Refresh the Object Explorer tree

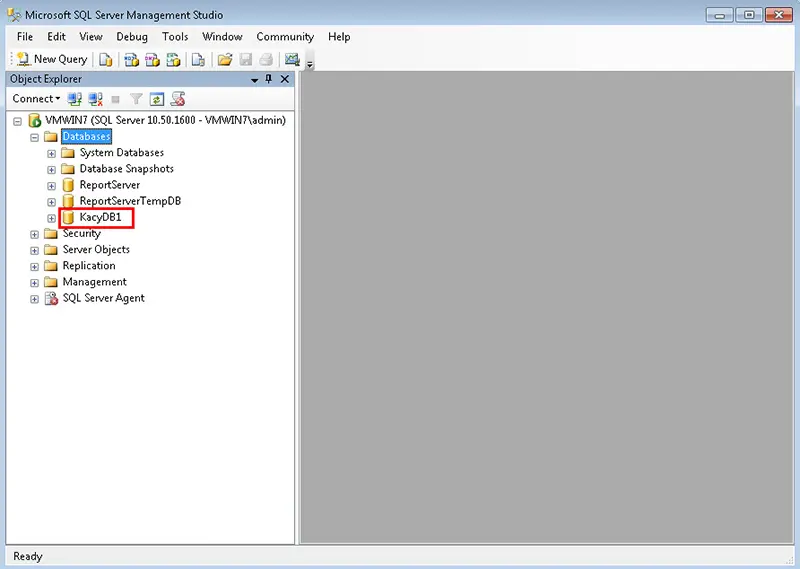pos(157,99)
